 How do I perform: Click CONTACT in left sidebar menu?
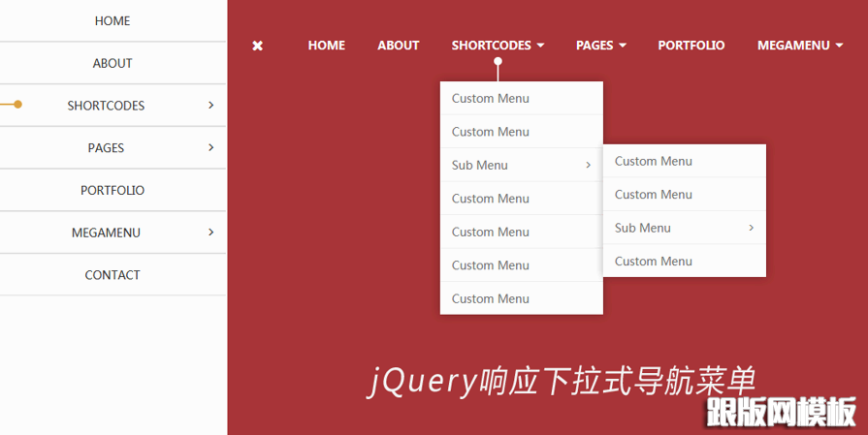[x=113, y=275]
